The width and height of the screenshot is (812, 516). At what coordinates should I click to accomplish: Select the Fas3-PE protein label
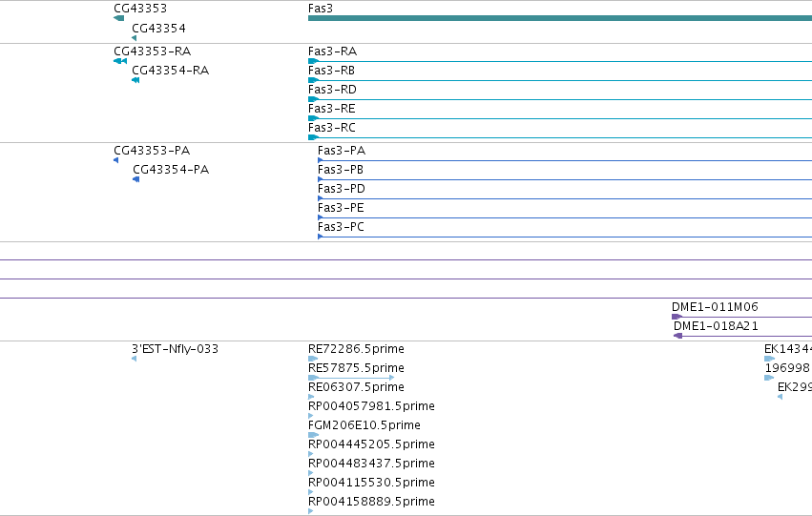(x=341, y=208)
